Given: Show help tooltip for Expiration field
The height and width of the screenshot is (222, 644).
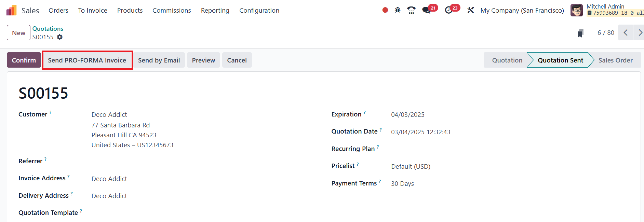Looking at the screenshot, I should (365, 112).
